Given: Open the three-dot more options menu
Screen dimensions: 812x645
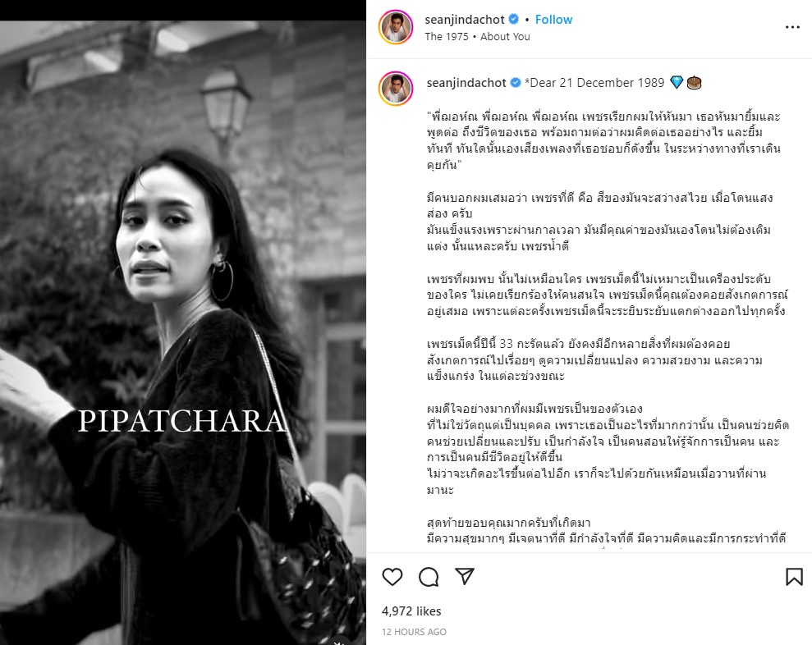Looking at the screenshot, I should tap(792, 27).
